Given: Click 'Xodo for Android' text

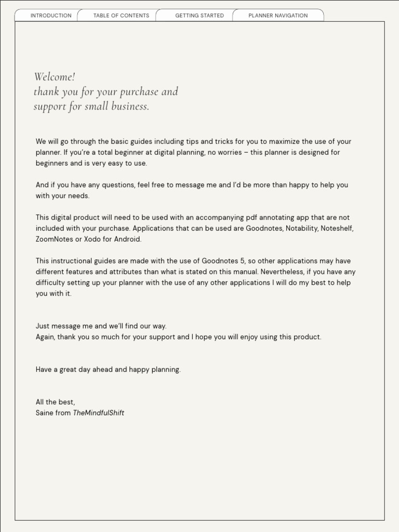Looking at the screenshot, I should tap(112, 239).
